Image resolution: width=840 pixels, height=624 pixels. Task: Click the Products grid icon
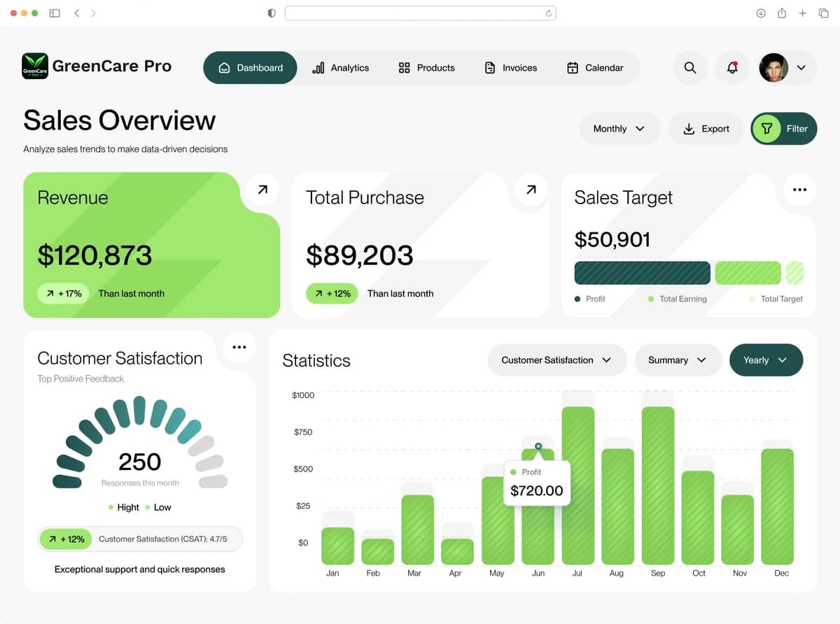404,68
